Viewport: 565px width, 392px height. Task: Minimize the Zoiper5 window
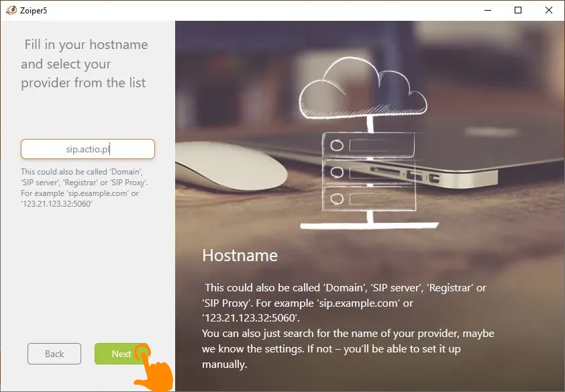coord(488,10)
